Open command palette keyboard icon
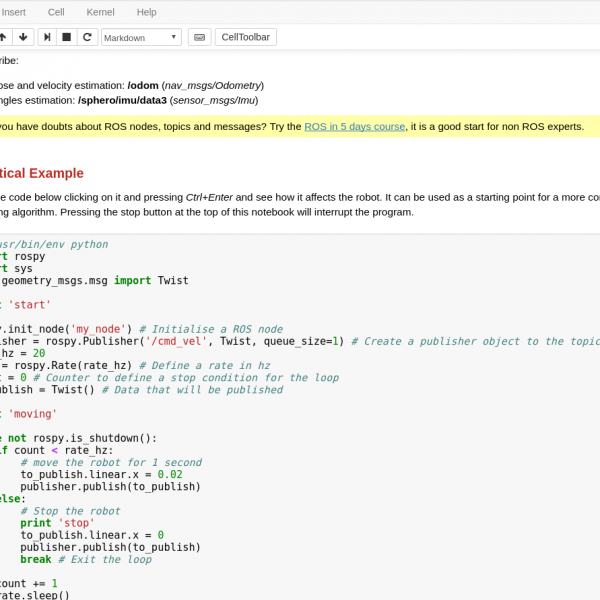Viewport: 600px width, 600px height. (x=199, y=37)
